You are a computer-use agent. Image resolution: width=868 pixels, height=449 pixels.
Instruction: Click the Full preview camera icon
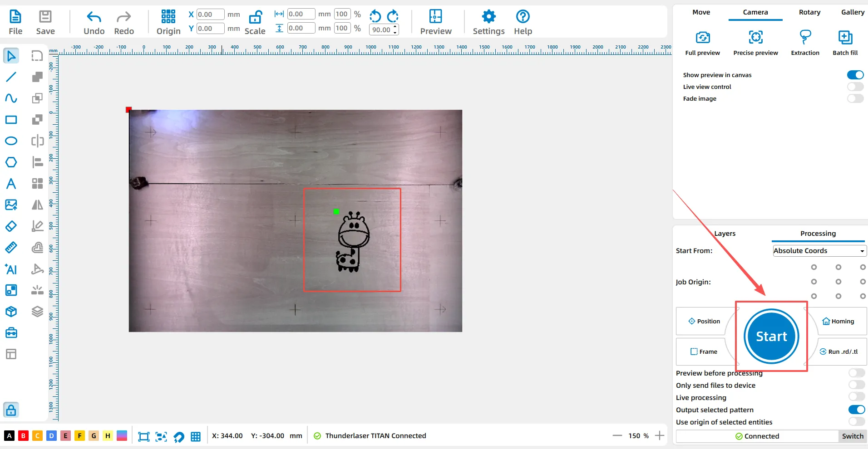coord(702,38)
